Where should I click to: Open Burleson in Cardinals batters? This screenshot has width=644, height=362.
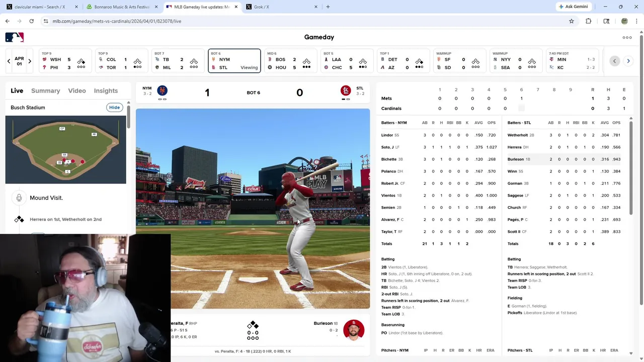coord(565,159)
